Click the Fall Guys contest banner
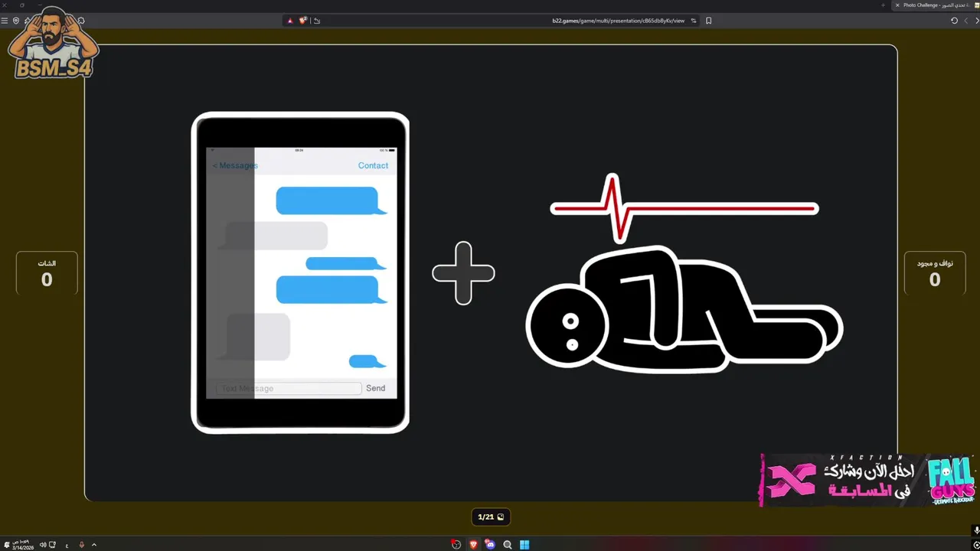Image resolution: width=980 pixels, height=551 pixels. tap(869, 480)
